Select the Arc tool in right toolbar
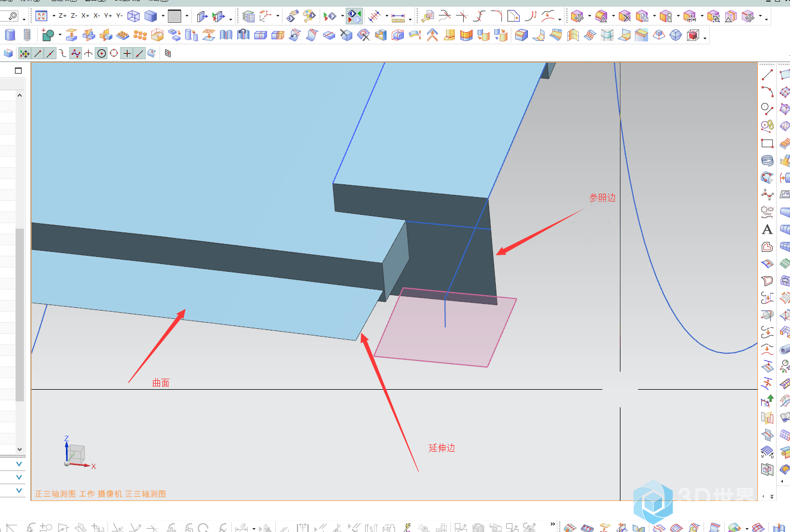Viewport: 790px width, 532px height. pos(767,91)
